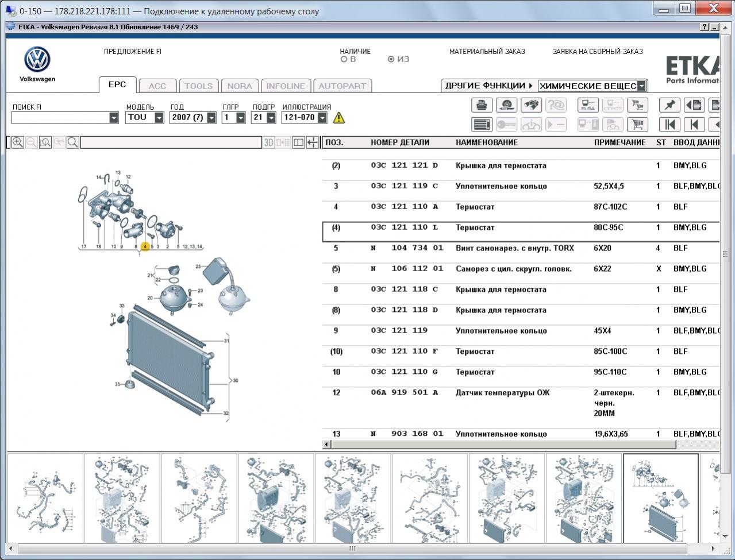Open the single shopping cart icon
The width and height of the screenshot is (735, 560).
[637, 125]
